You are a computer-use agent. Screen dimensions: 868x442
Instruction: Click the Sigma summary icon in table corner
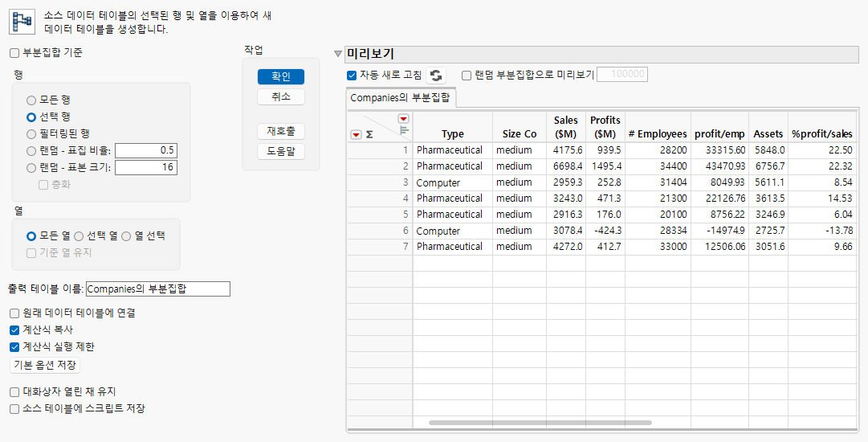369,134
